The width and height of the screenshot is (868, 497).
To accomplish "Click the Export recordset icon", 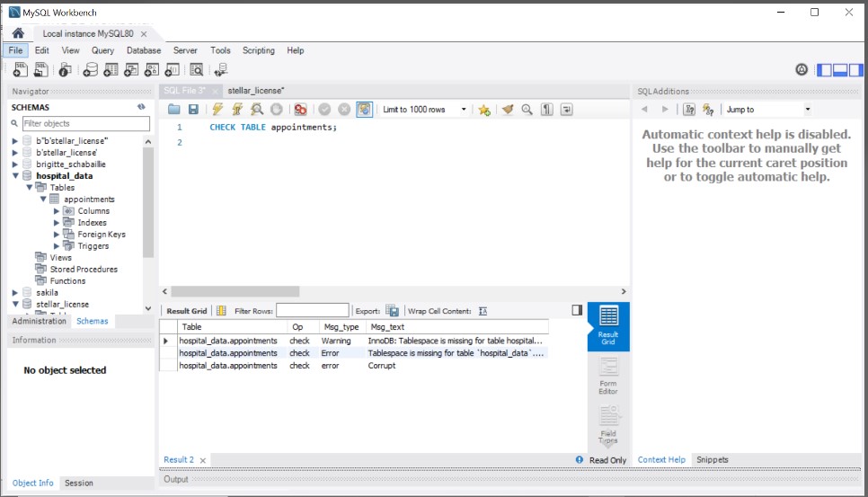I will [392, 311].
